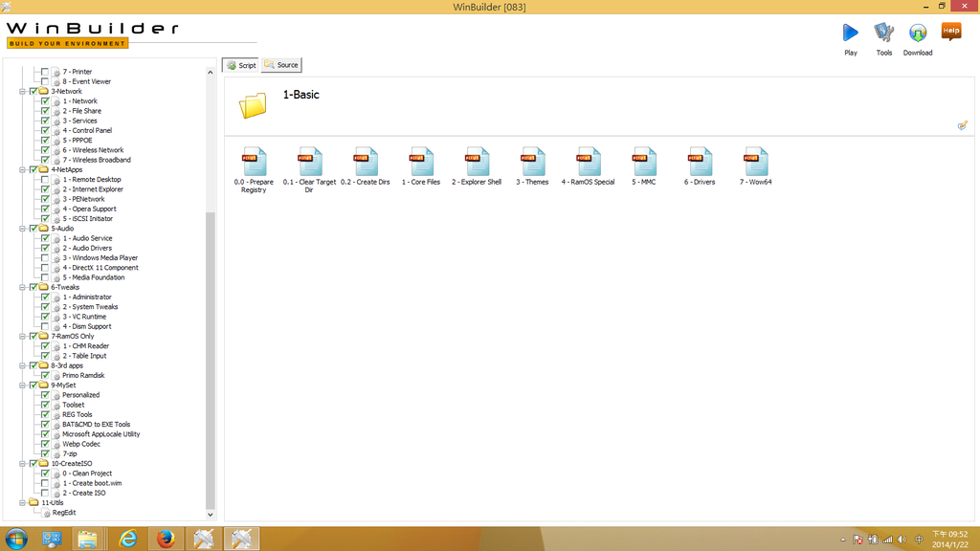This screenshot has height=551, width=980.
Task: Check the 4 - Dism Support checkbox
Action: pyautogui.click(x=45, y=326)
